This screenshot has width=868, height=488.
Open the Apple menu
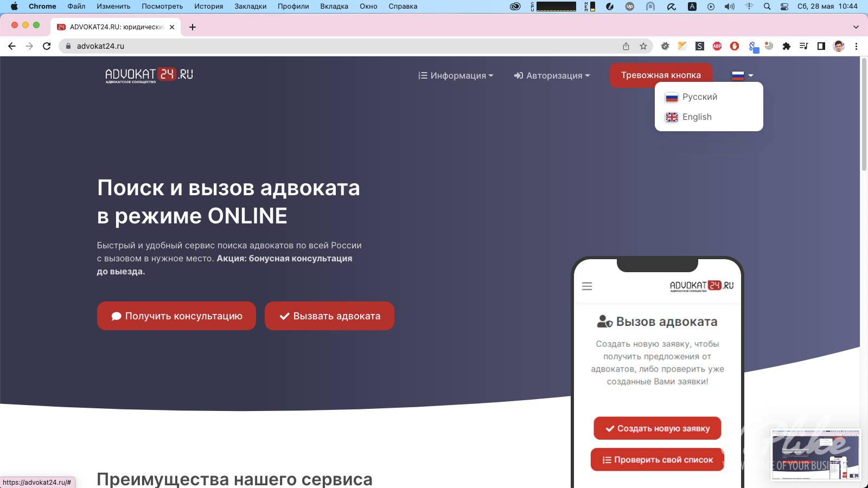point(14,7)
